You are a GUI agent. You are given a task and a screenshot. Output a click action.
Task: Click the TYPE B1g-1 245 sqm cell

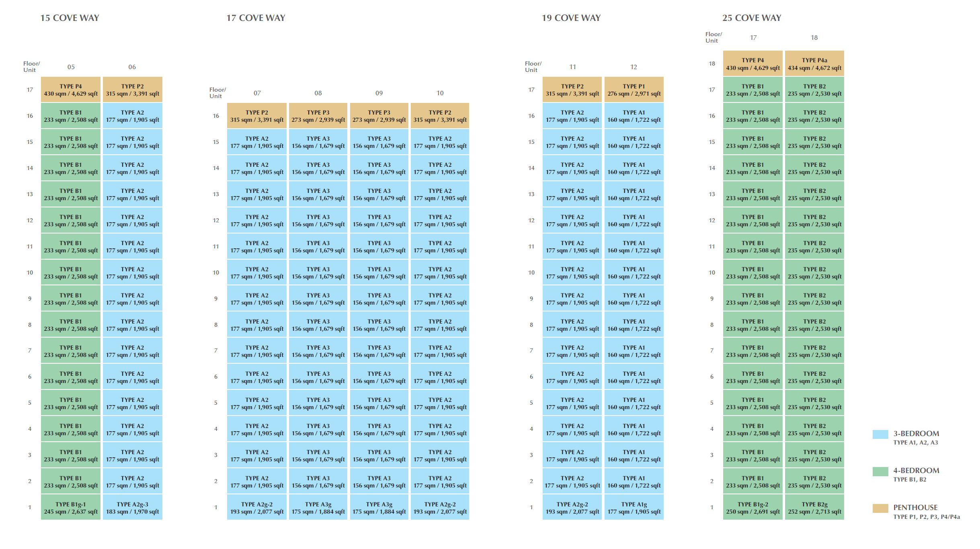pos(71,508)
